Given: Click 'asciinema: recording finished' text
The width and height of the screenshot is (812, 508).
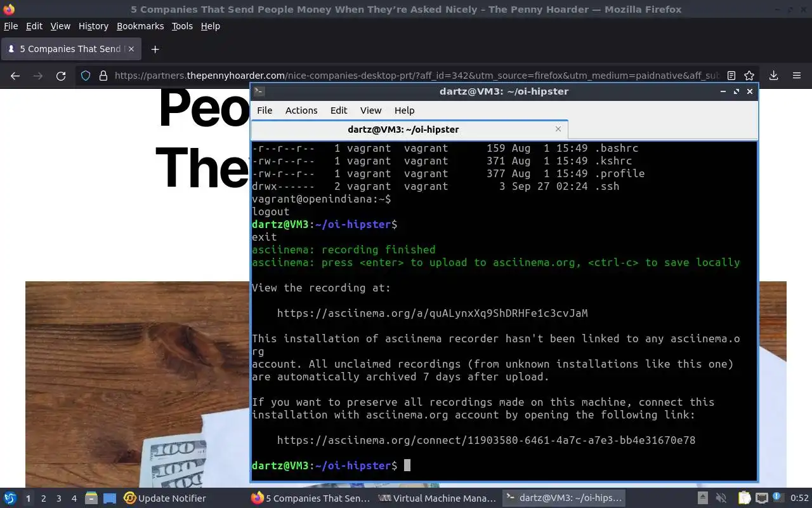Looking at the screenshot, I should (343, 250).
